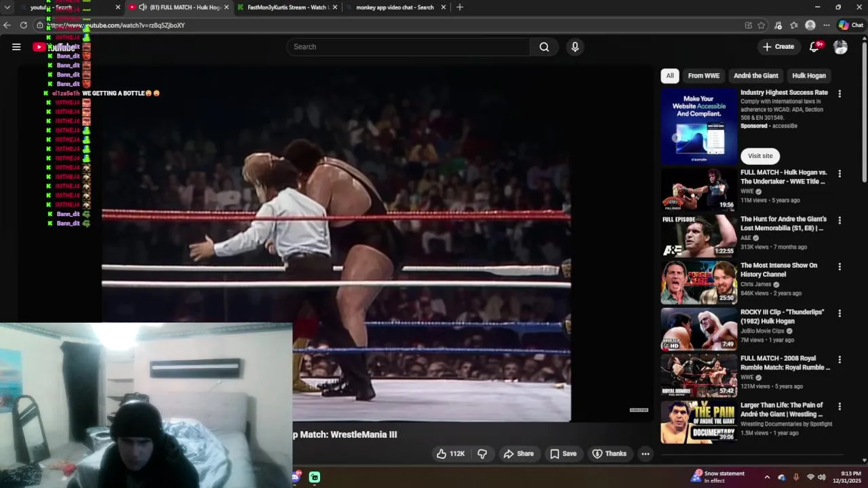
Task: Open options for Larger Than Life documentary
Action: click(x=840, y=406)
